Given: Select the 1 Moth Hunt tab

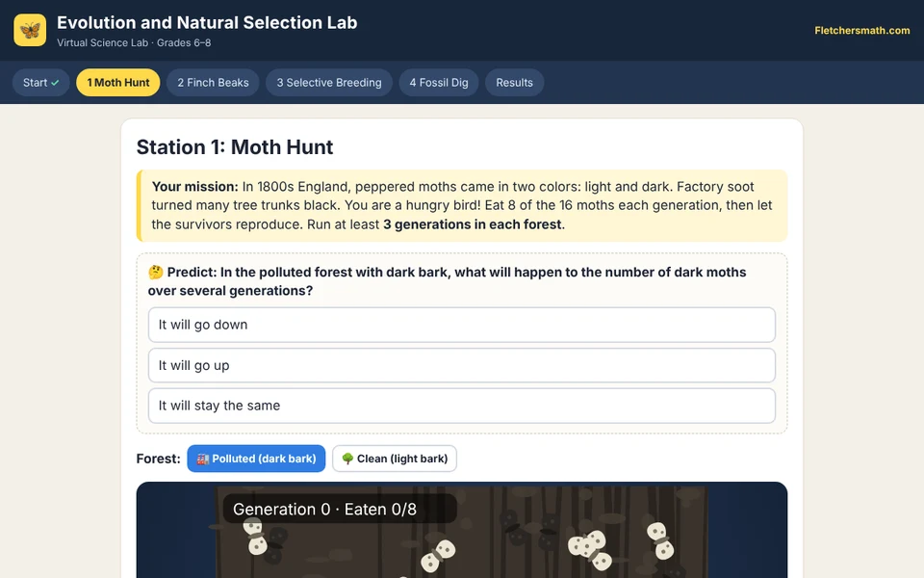Looking at the screenshot, I should click(x=117, y=83).
